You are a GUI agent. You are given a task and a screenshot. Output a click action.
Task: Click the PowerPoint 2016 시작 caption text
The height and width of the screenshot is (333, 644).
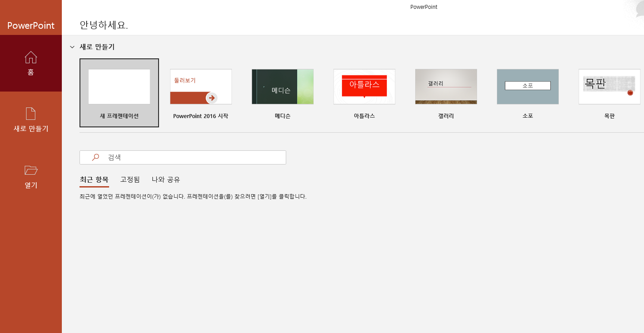coord(201,116)
